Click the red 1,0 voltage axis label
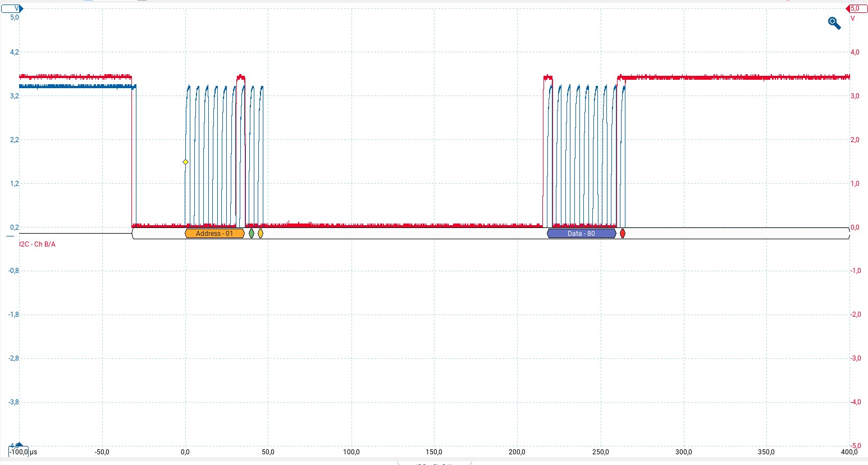868x465 pixels. (855, 184)
